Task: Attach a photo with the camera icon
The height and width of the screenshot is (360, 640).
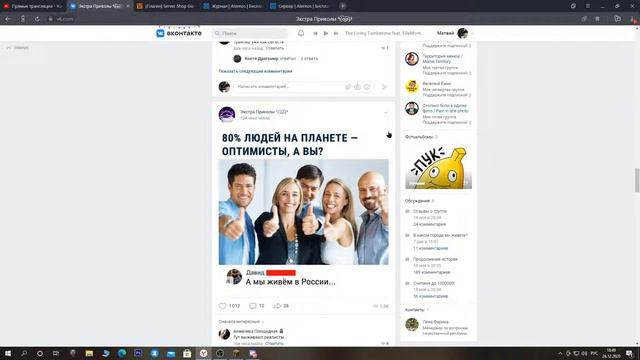Action: point(357,87)
